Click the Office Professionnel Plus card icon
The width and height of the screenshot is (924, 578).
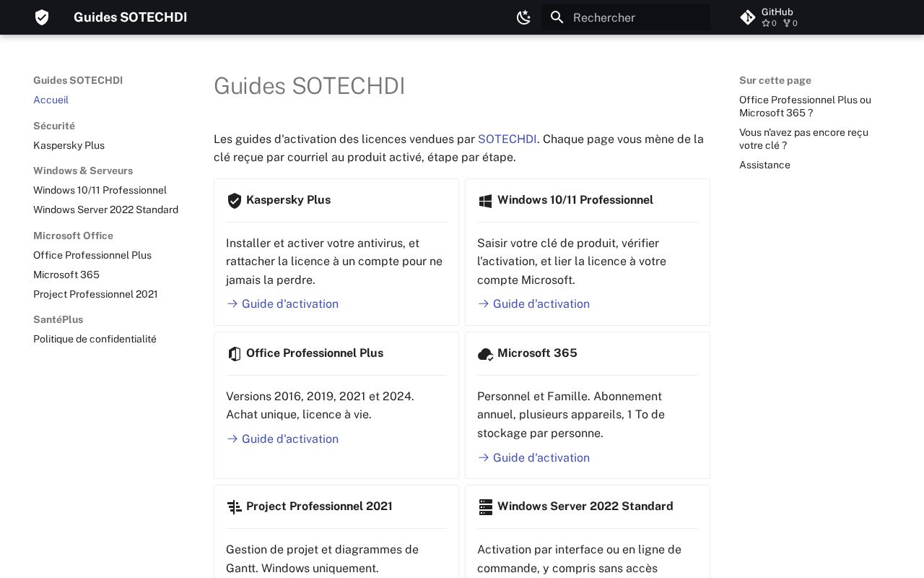click(x=234, y=354)
